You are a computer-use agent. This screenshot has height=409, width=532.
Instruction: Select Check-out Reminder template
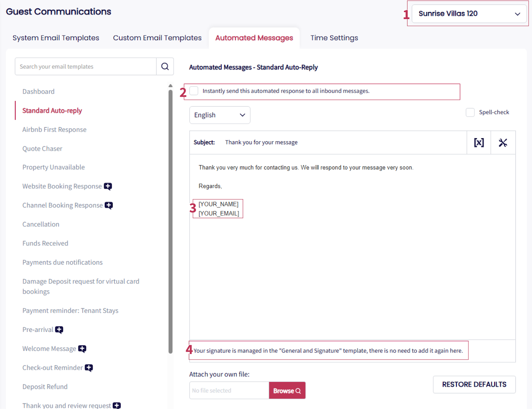tap(53, 368)
